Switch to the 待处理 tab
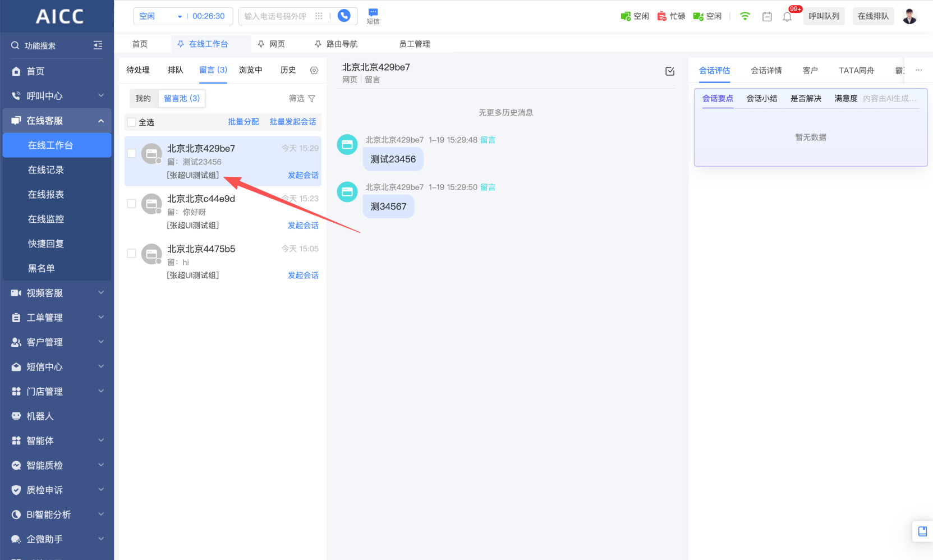The width and height of the screenshot is (933, 560). (138, 70)
